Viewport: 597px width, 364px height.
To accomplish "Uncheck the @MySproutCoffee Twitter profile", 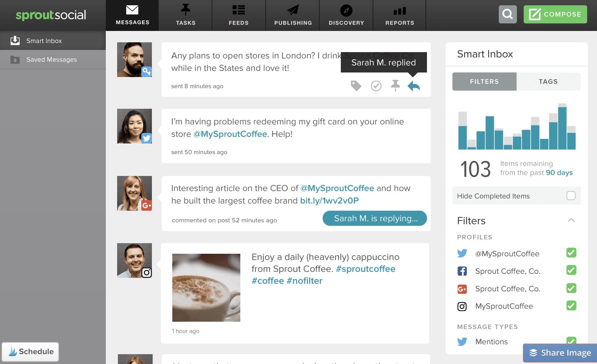I will click(571, 253).
